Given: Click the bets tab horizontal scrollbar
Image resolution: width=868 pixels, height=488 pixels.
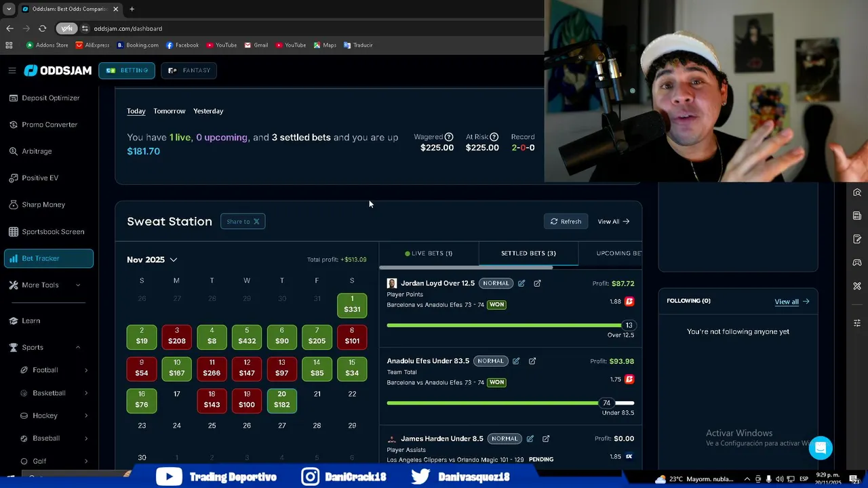Looking at the screenshot, I should pos(466,268).
